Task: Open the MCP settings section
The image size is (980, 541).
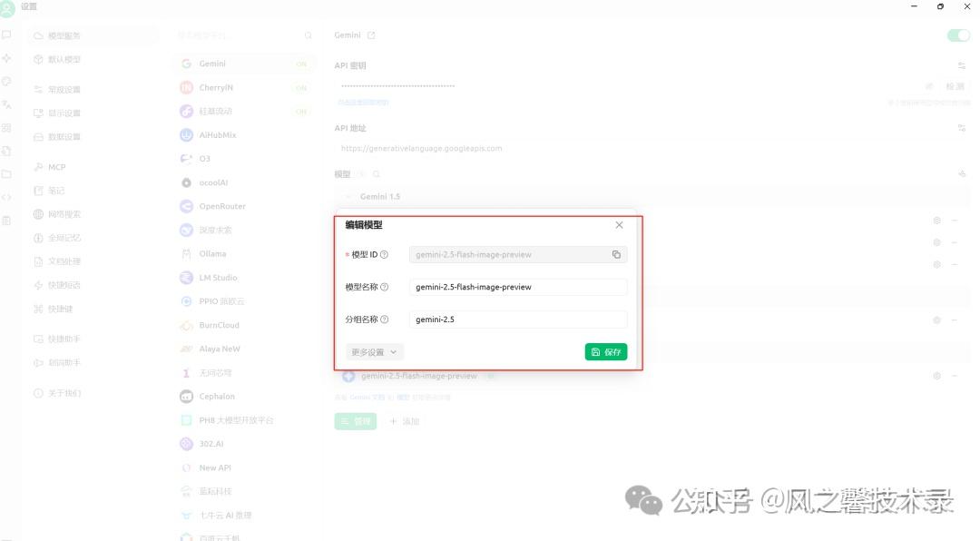Action: pyautogui.click(x=56, y=167)
